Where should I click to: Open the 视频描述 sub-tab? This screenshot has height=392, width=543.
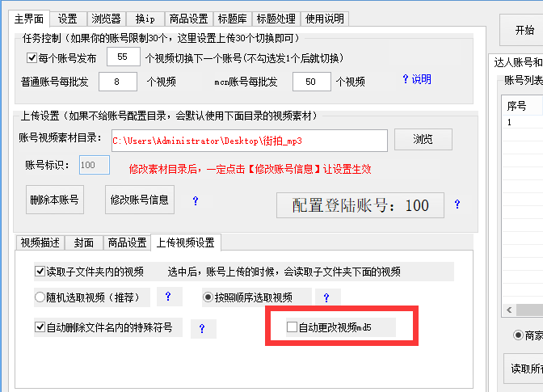[x=40, y=242]
